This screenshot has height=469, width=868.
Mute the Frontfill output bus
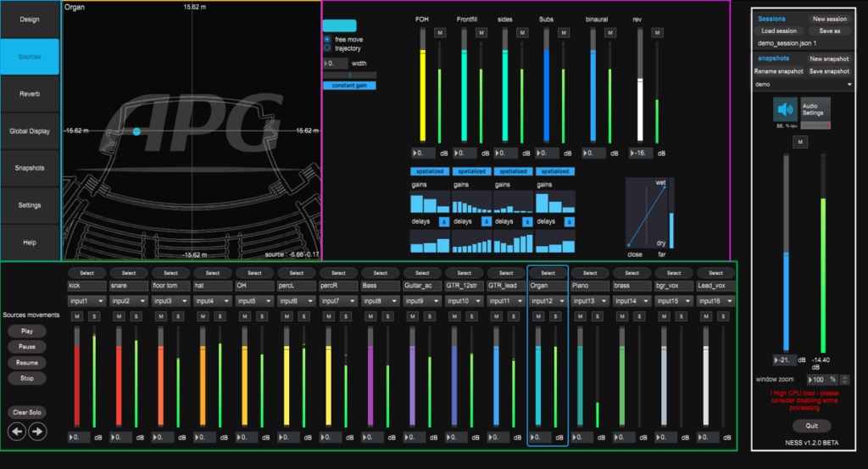481,33
